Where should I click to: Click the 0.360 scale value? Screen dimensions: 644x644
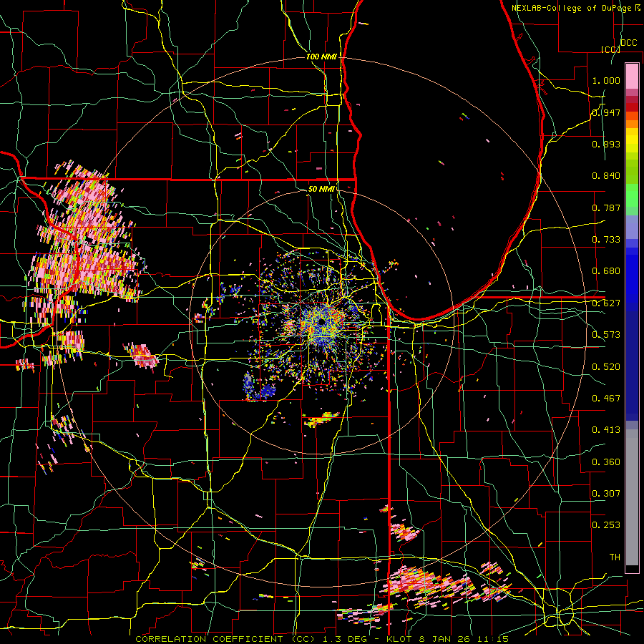click(606, 462)
